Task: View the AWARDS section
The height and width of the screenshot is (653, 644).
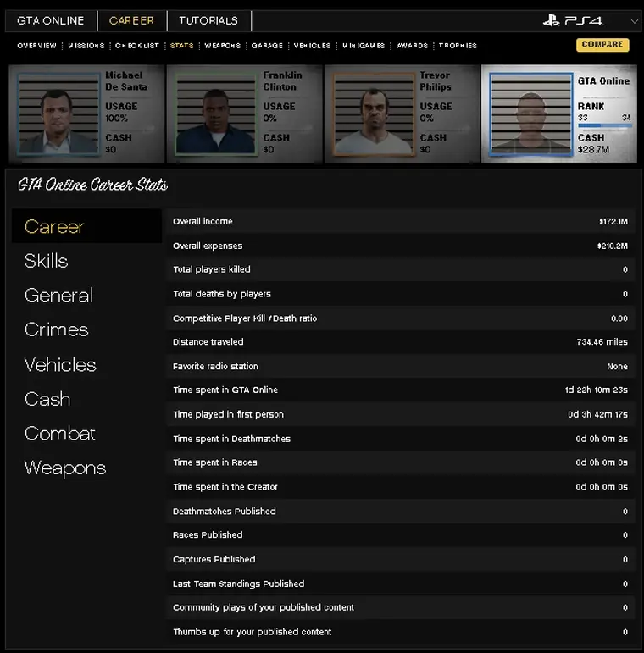Action: [412, 46]
